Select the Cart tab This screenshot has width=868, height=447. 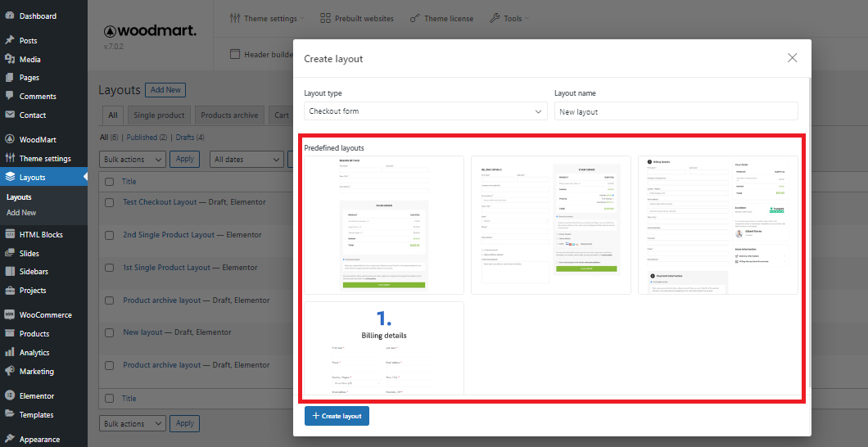point(281,115)
